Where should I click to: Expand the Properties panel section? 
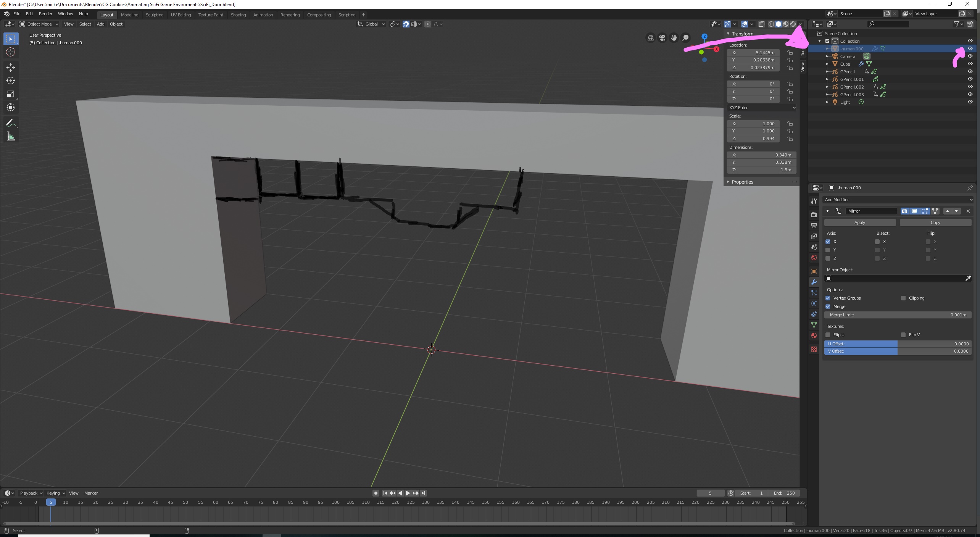pyautogui.click(x=742, y=182)
